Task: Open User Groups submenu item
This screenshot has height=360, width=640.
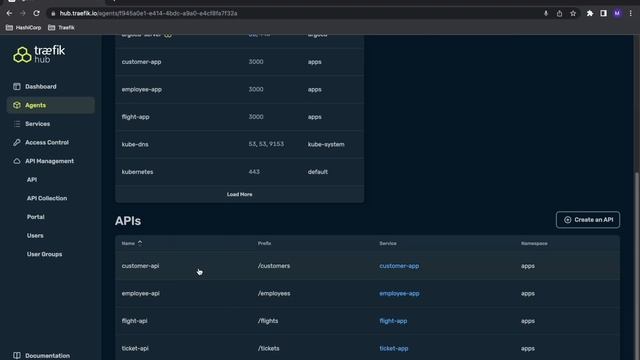Action: coord(44,254)
